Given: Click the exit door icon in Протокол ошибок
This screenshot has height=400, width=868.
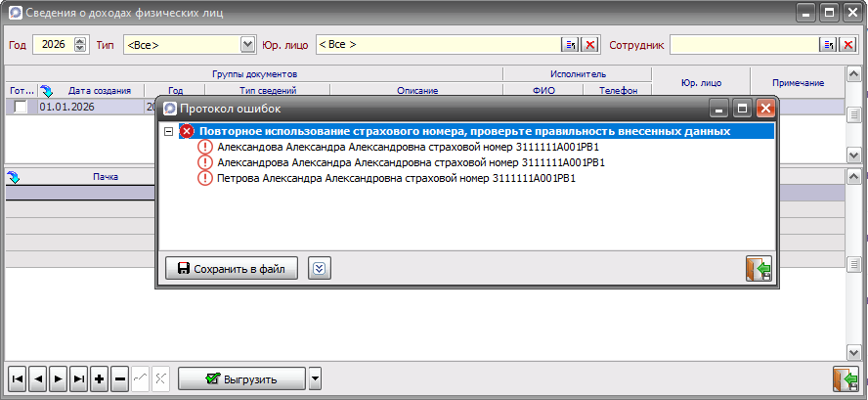Looking at the screenshot, I should pyautogui.click(x=759, y=269).
